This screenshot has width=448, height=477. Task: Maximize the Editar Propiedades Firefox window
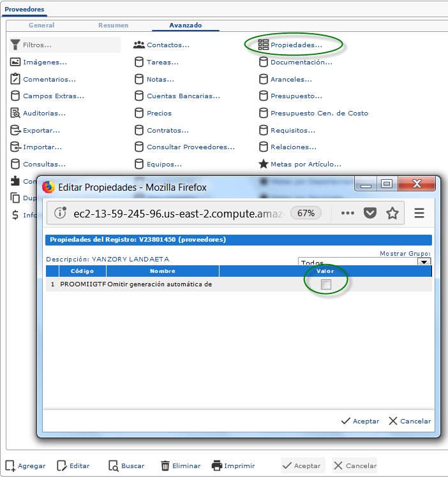387,184
